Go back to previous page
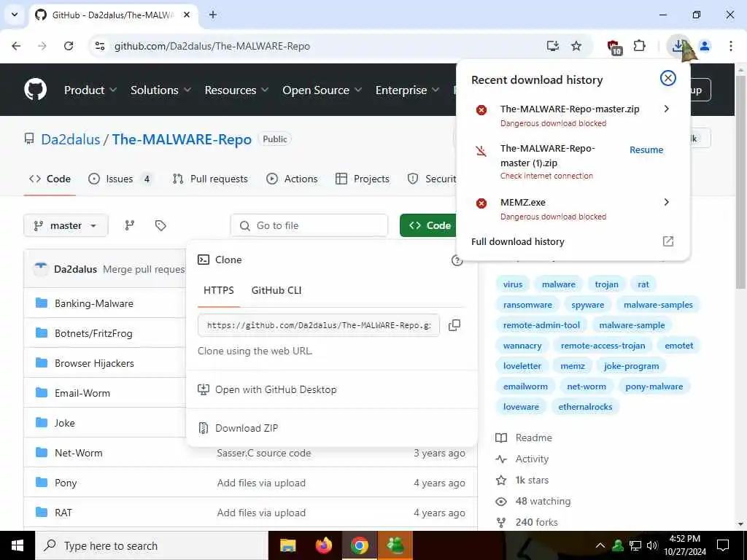This screenshot has height=560, width=747. pyautogui.click(x=16, y=46)
